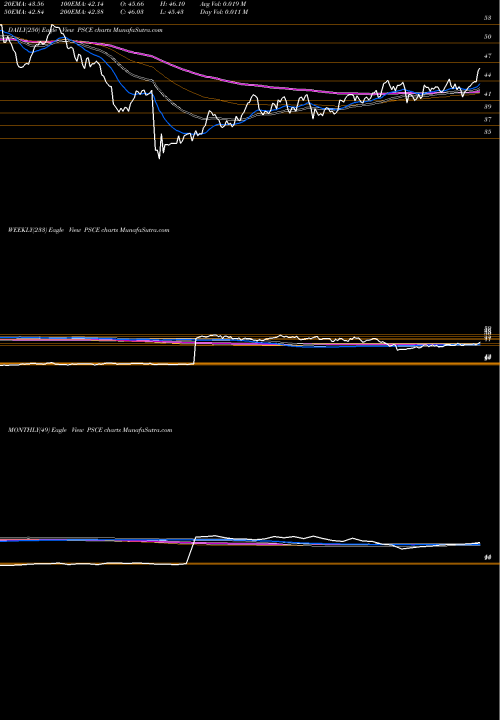Click the 39 price axis label
The image size is (500, 720).
click(488, 107)
